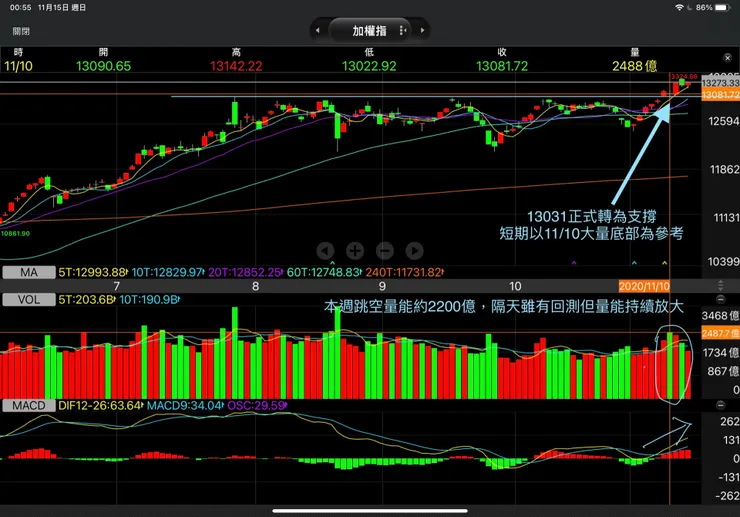Click the 11862 price axis label

point(724,170)
